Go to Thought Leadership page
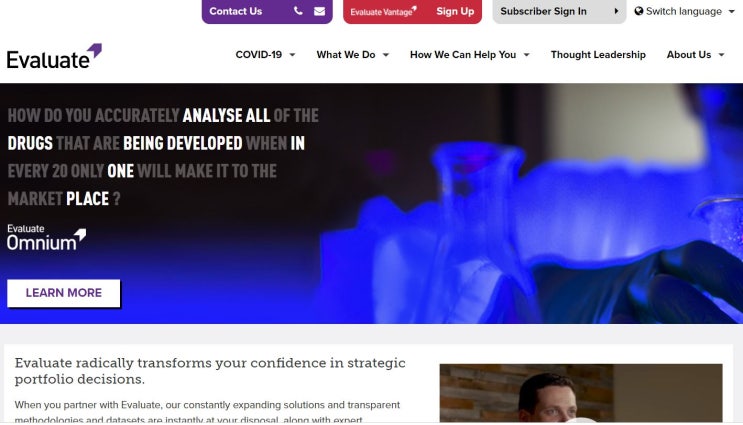Image resolution: width=743 pixels, height=425 pixels. (x=598, y=54)
